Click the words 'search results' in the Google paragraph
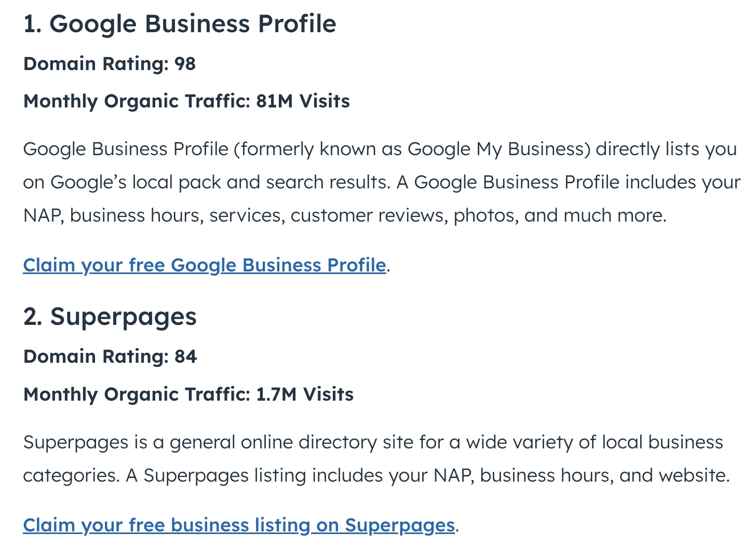This screenshot has height=547, width=756. [x=327, y=183]
